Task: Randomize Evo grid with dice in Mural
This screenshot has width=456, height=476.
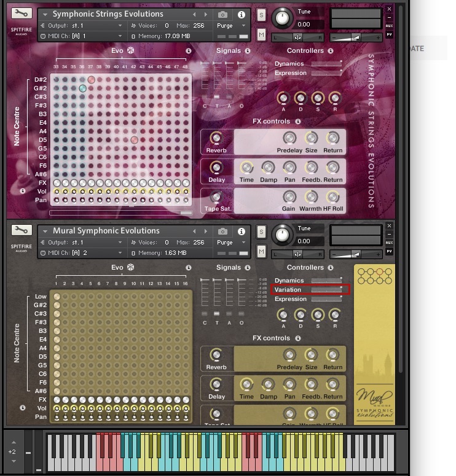Action: (131, 267)
